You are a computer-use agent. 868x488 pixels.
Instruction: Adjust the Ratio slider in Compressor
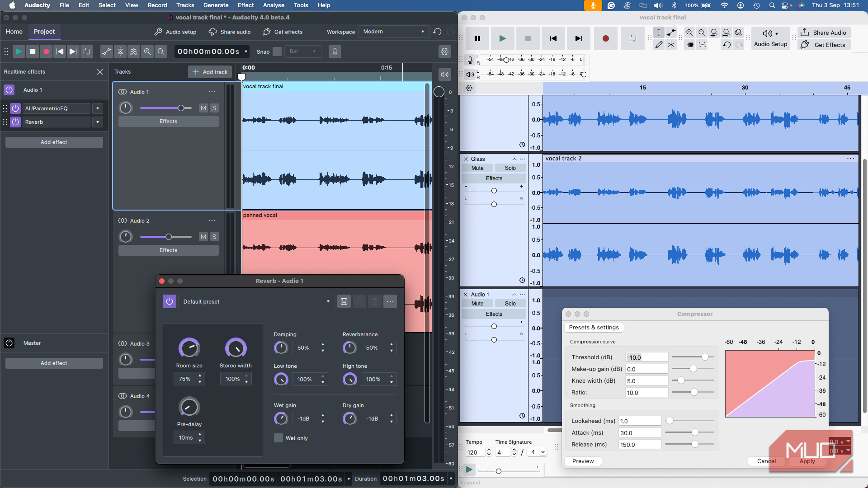pos(693,392)
